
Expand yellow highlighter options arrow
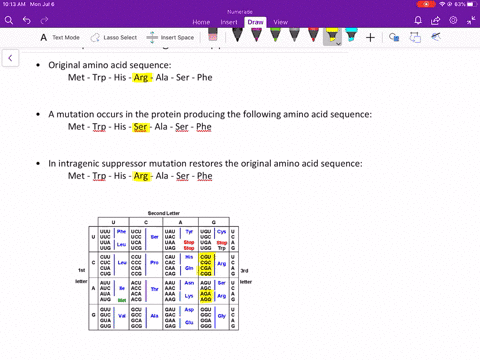tap(338, 44)
